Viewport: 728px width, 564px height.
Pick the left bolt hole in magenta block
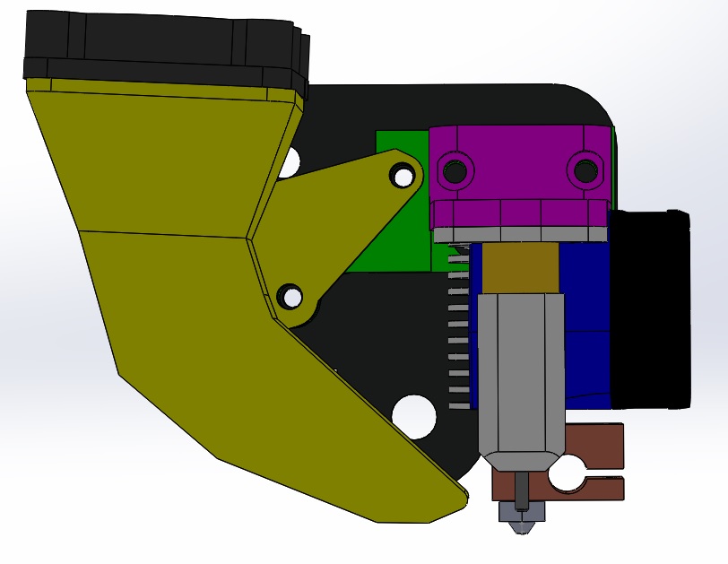click(455, 170)
